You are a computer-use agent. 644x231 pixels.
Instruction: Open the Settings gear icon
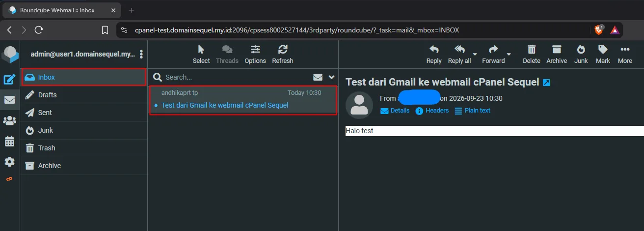[10, 162]
